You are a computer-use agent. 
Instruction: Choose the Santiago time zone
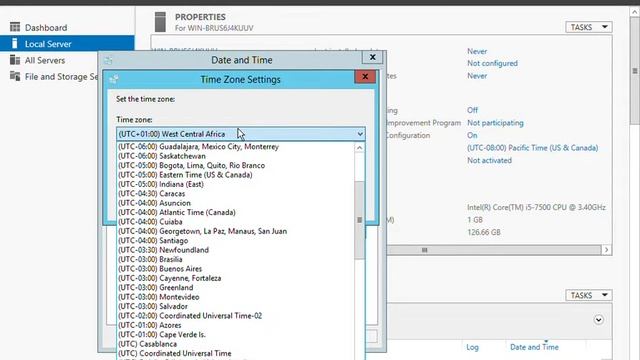(x=153, y=240)
